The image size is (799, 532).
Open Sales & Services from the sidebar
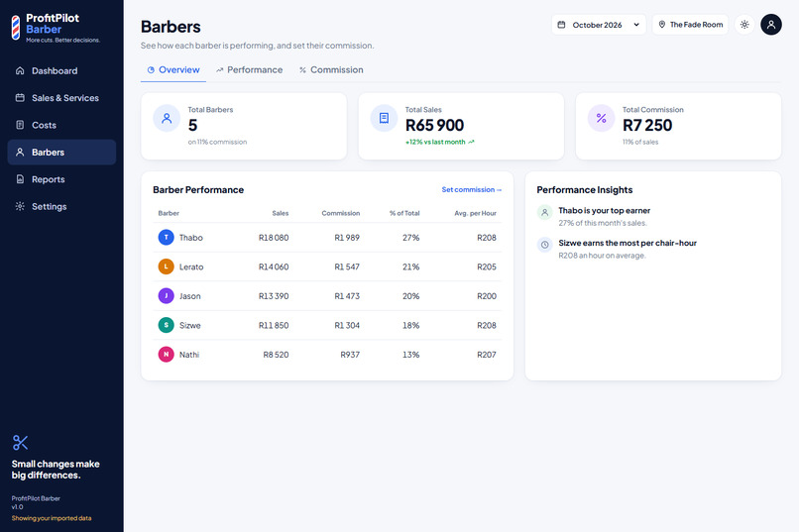click(61, 98)
